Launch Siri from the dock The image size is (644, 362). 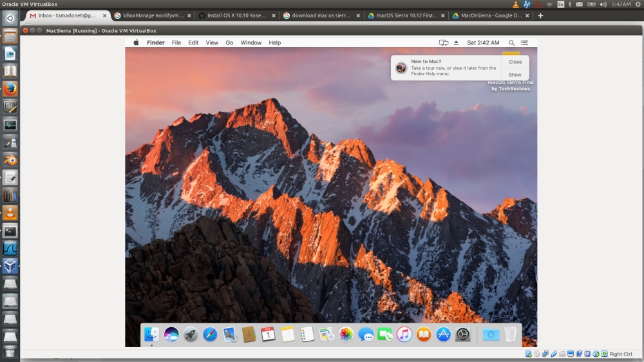tap(171, 334)
